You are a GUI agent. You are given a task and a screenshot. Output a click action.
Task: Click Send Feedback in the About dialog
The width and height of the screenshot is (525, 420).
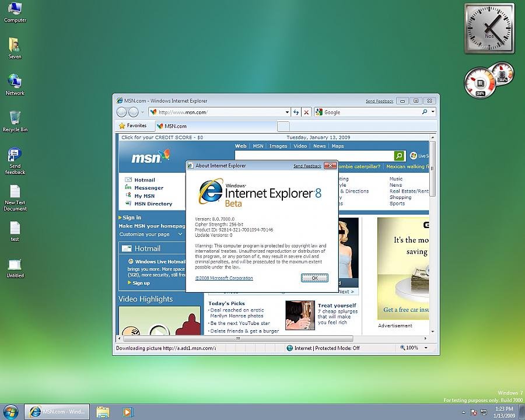[307, 166]
